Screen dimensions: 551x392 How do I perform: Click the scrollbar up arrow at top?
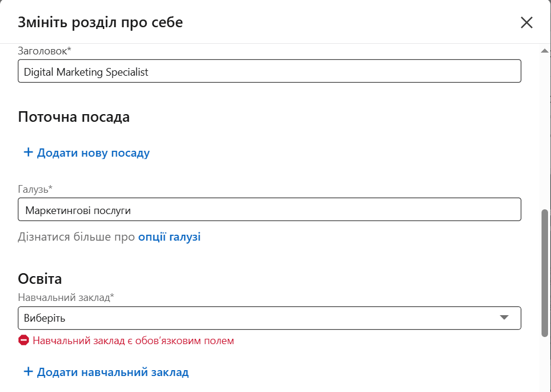pos(544,51)
